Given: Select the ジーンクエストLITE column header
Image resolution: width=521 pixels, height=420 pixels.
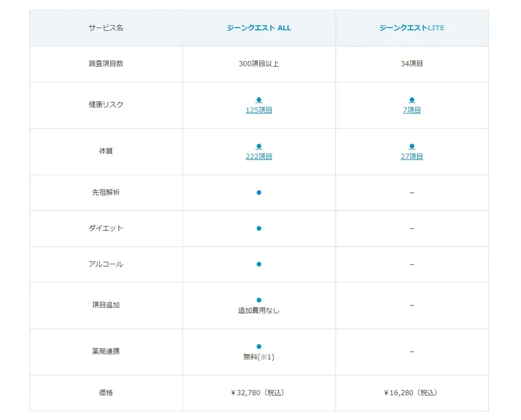Looking at the screenshot, I should coord(412,28).
